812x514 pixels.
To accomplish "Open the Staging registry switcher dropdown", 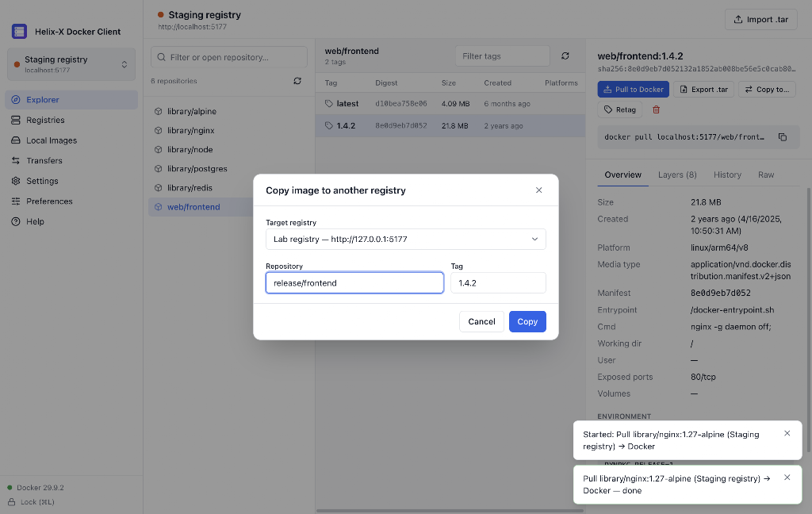I will click(x=71, y=64).
